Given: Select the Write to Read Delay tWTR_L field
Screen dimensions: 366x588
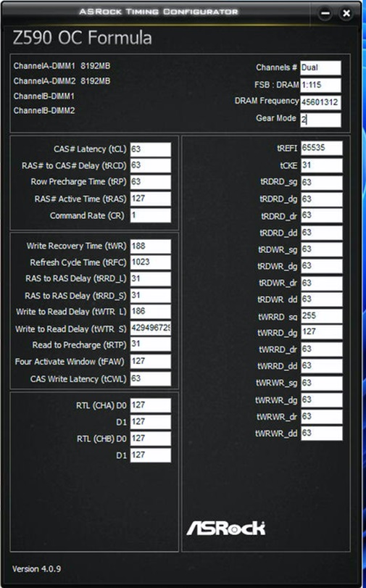Looking at the screenshot, I should [150, 312].
